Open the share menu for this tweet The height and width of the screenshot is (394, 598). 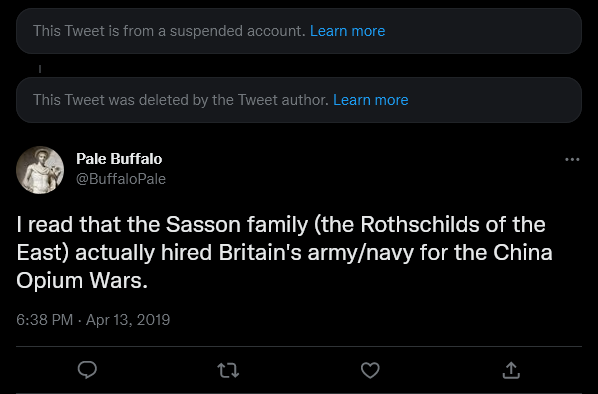click(511, 370)
